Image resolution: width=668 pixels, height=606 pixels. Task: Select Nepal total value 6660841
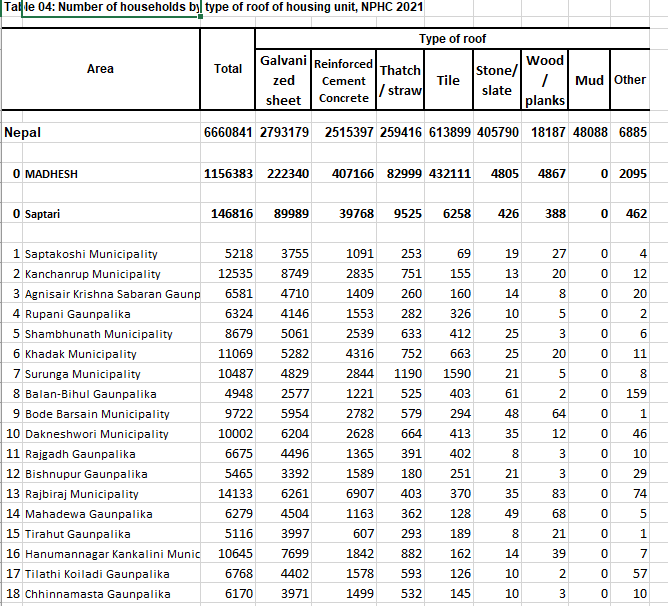click(x=228, y=133)
